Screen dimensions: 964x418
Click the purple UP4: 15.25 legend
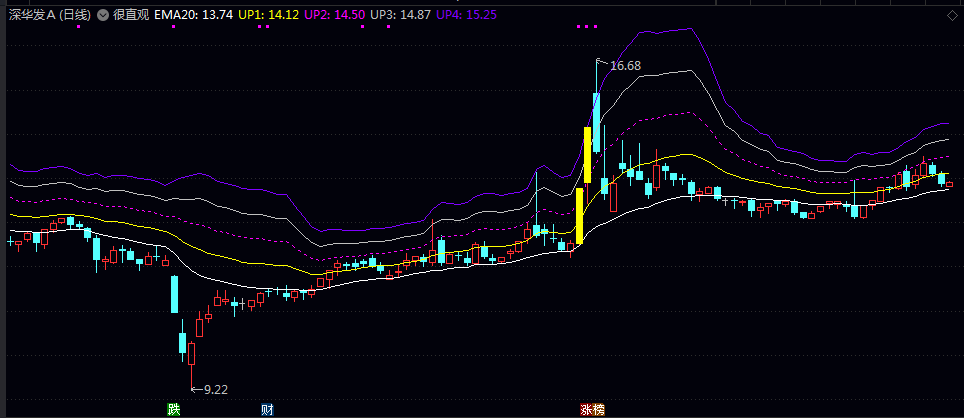coord(467,15)
